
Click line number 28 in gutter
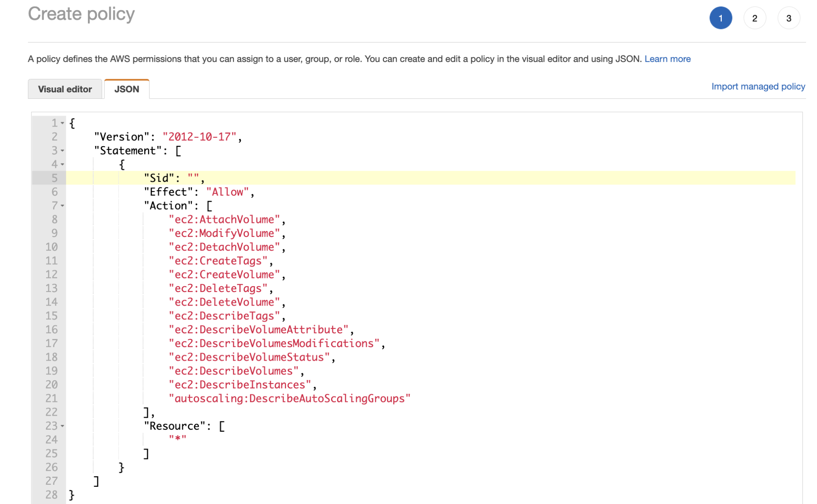click(x=51, y=495)
